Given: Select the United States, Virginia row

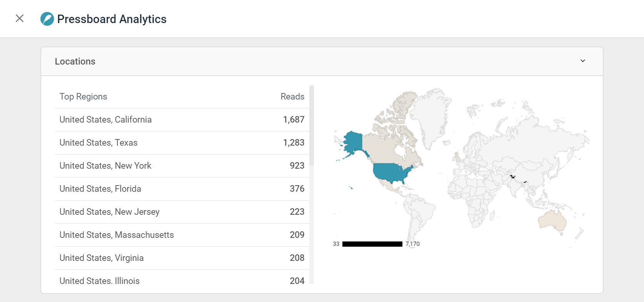Looking at the screenshot, I should [x=182, y=258].
